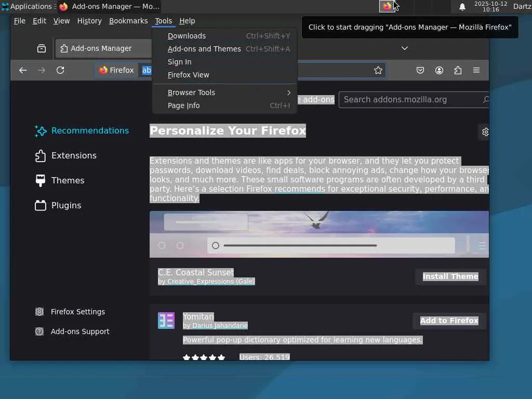
Task: Switch to the Add-ons Manager tab
Action: [103, 48]
